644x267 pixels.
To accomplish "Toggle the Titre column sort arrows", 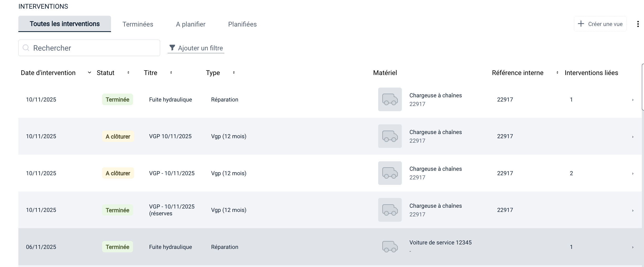I will pyautogui.click(x=171, y=73).
